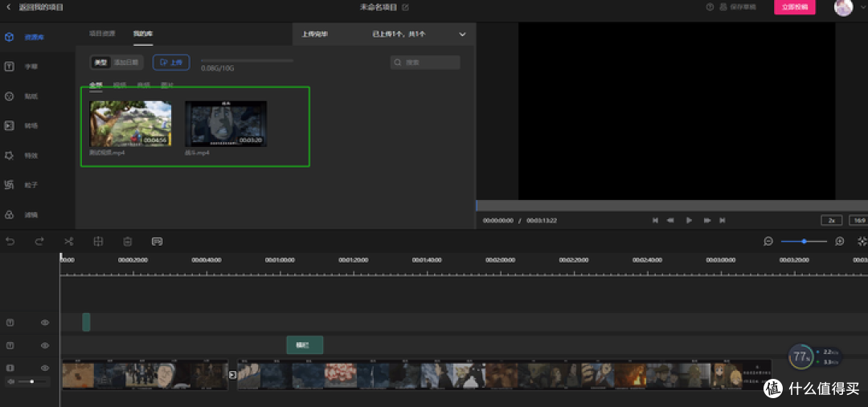This screenshot has height=407, width=868.
Task: Switch to the 项目资源 tab
Action: tap(102, 34)
